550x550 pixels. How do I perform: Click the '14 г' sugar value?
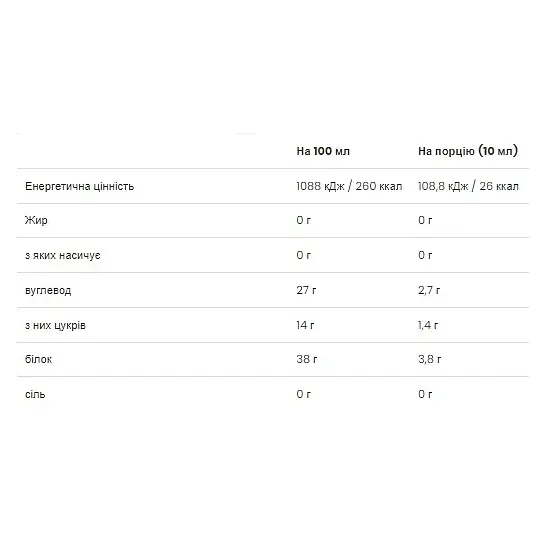point(305,325)
